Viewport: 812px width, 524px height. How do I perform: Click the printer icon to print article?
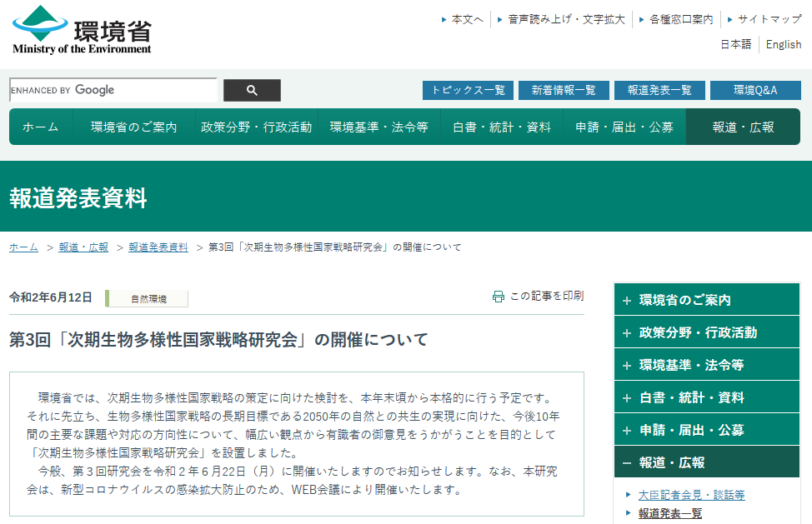click(499, 297)
